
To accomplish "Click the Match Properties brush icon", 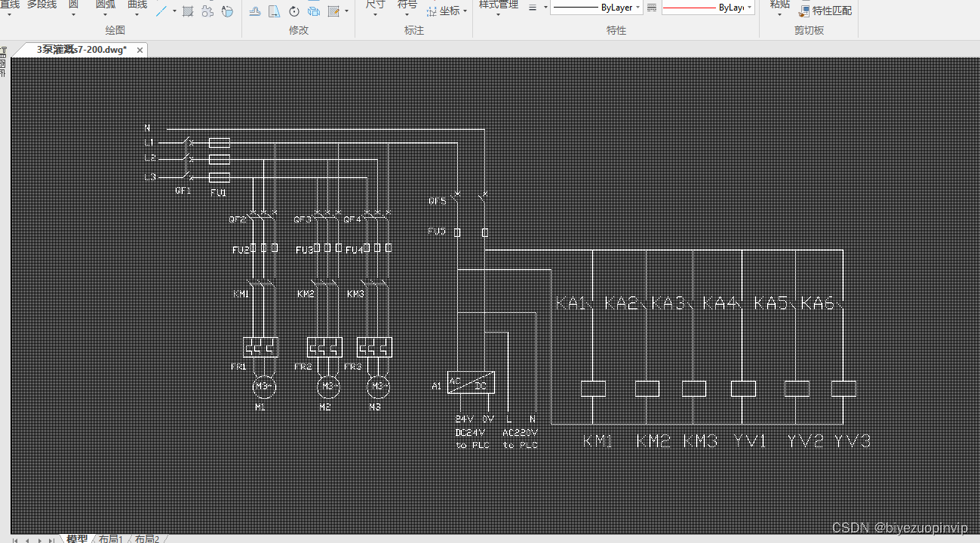I will coord(804,11).
